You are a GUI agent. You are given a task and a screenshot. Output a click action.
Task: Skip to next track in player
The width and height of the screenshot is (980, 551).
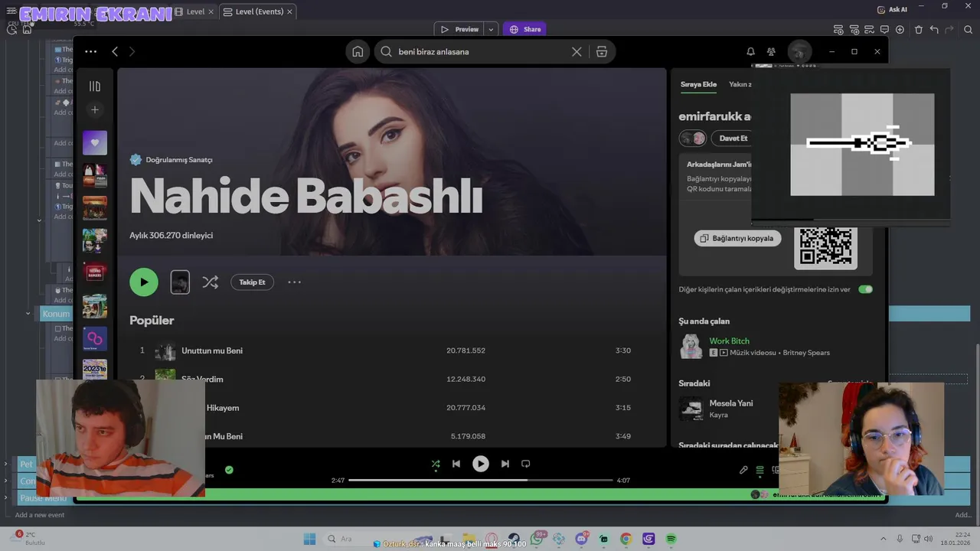[x=505, y=464]
